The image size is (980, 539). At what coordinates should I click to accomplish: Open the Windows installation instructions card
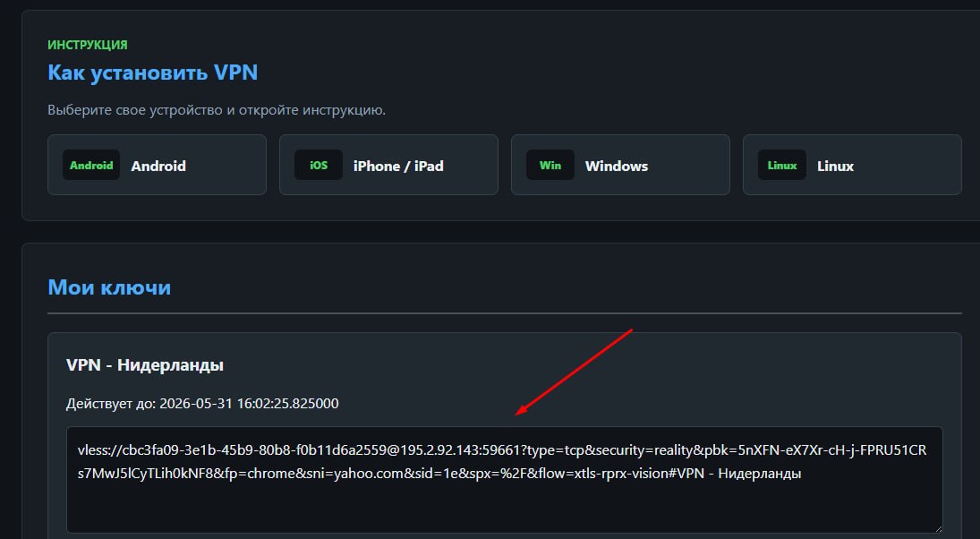(620, 165)
